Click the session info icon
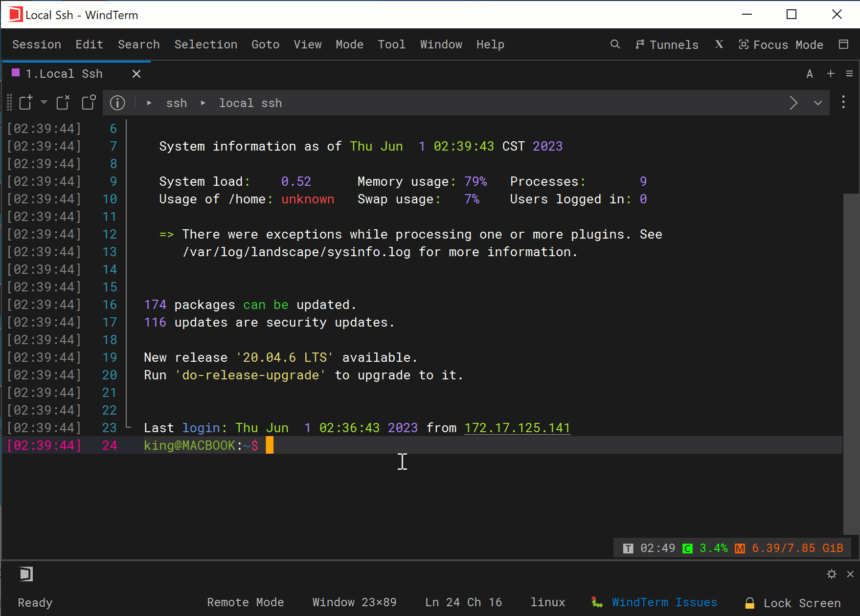 [117, 103]
